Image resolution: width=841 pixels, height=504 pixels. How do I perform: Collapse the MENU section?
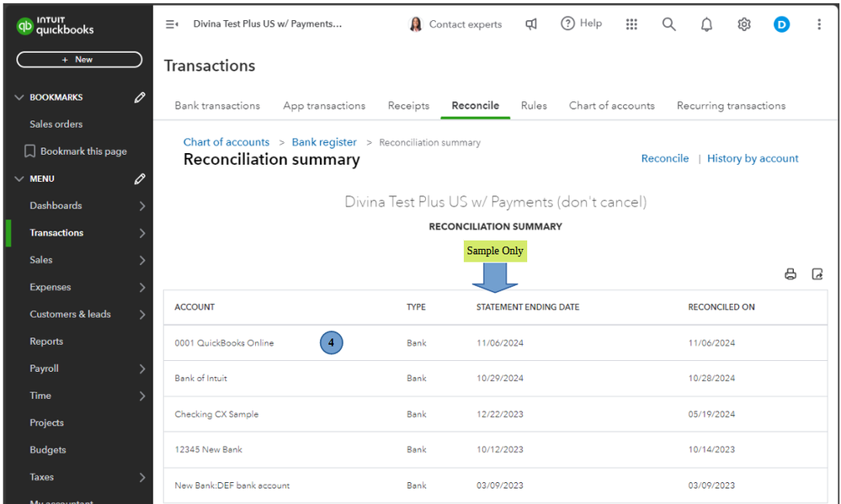coord(20,179)
